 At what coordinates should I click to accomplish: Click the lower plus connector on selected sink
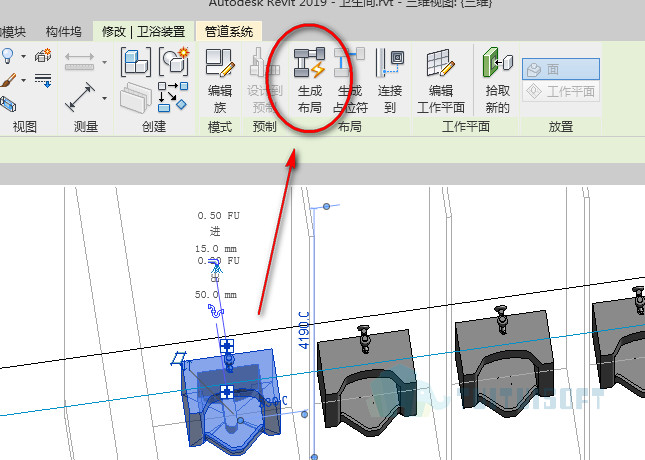[227, 392]
